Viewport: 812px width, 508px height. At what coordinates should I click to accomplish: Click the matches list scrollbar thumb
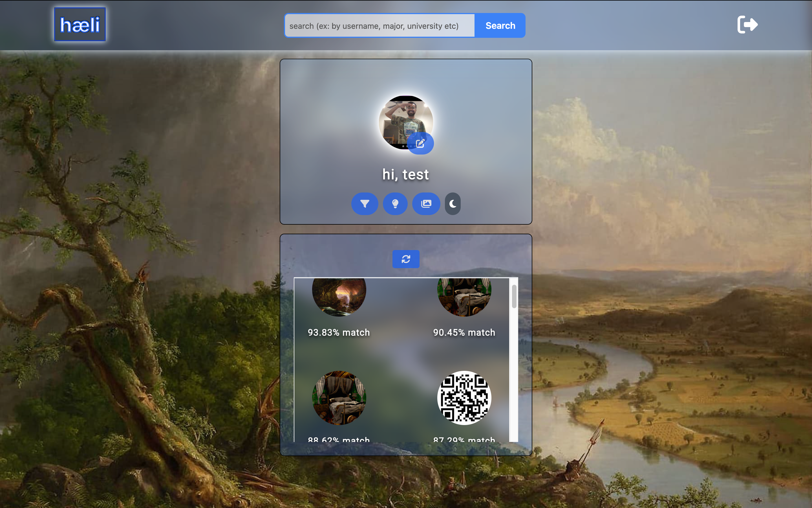[x=514, y=296]
